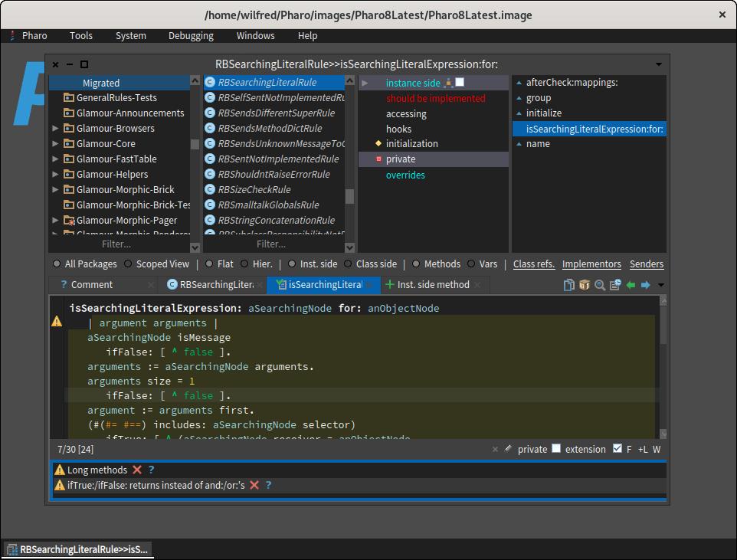
Task: Dismiss the Long methods critique with red X
Action: pos(137,470)
